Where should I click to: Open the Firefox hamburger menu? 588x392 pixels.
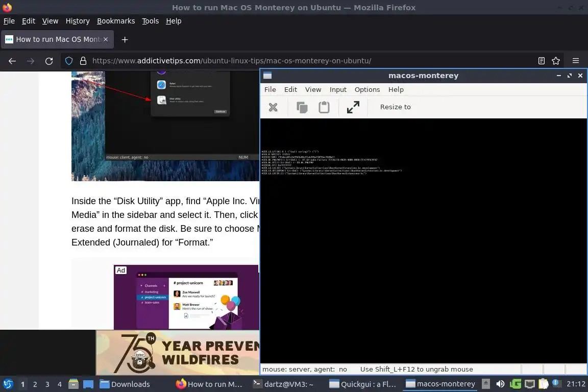(576, 61)
